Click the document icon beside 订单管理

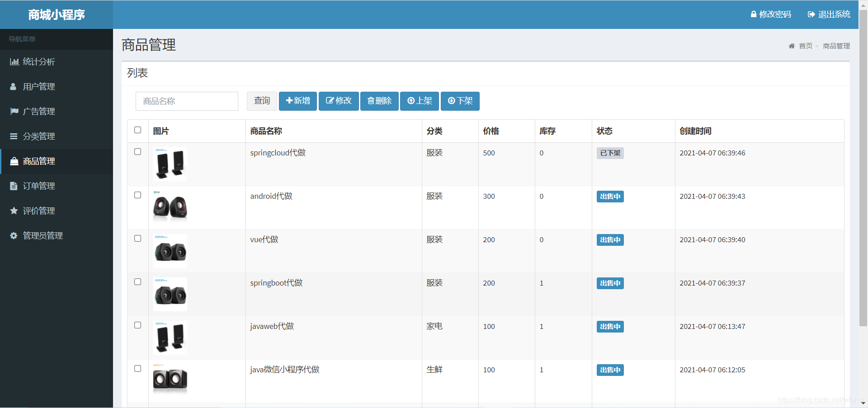(x=14, y=186)
